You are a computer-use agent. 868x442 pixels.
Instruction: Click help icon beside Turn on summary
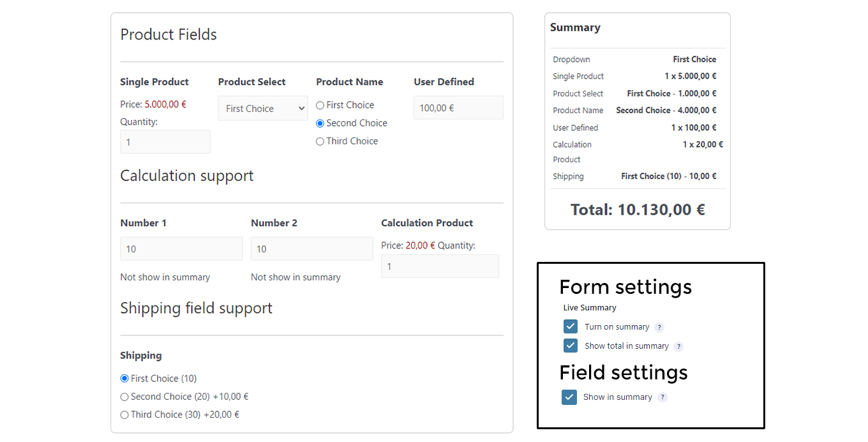(659, 328)
